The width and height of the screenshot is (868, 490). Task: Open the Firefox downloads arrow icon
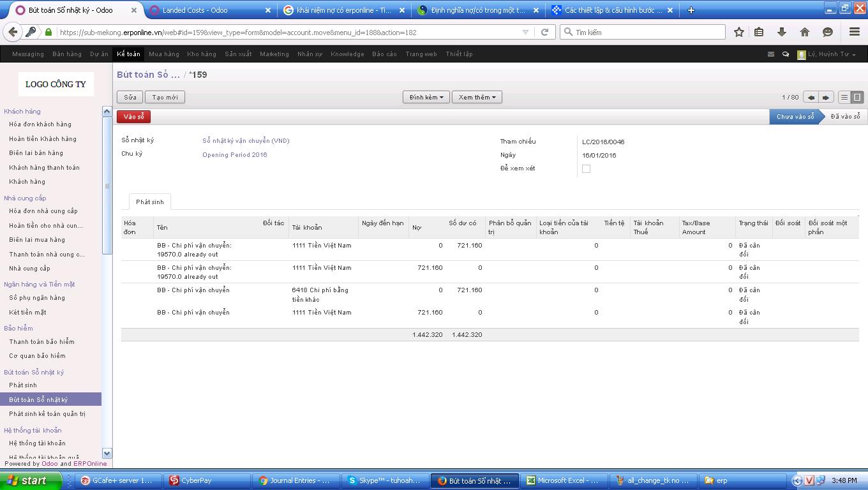[781, 32]
